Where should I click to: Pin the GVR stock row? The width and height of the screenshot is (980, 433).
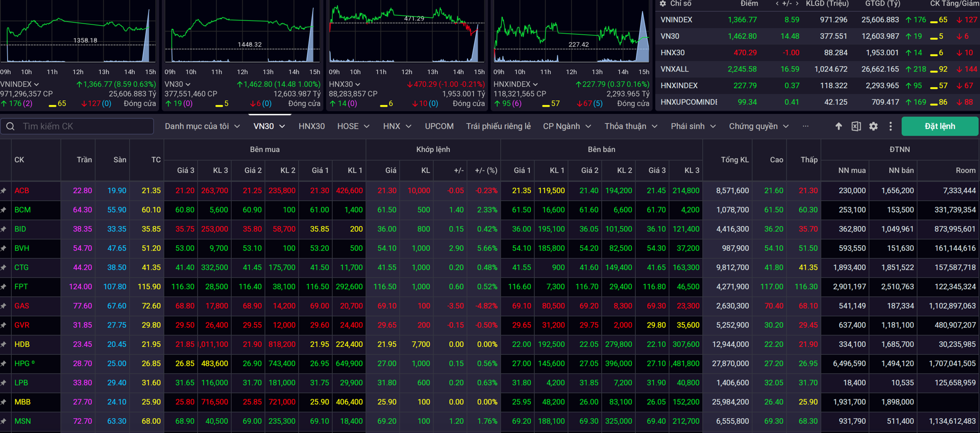tap(4, 325)
